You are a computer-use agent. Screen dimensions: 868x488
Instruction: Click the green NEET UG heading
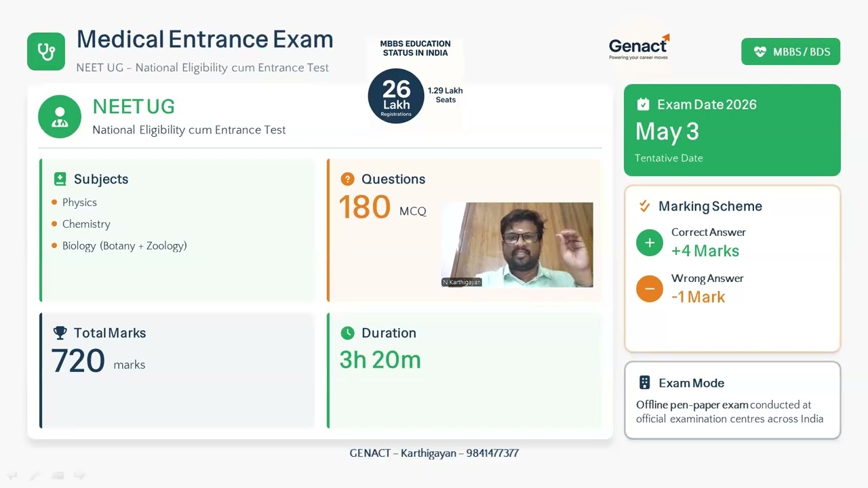click(134, 106)
